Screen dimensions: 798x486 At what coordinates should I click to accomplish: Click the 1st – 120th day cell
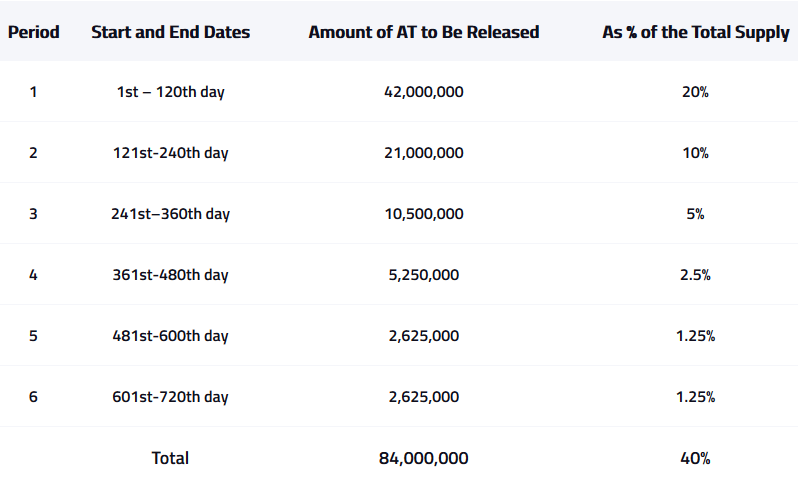pos(170,92)
